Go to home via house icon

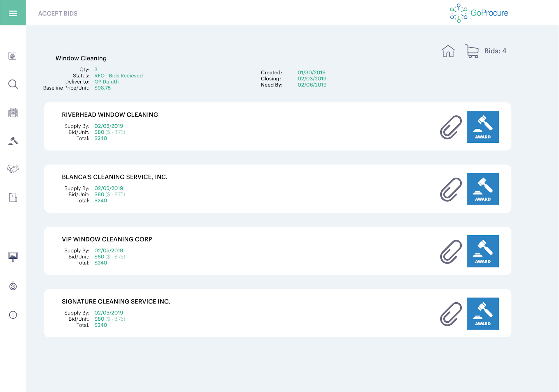coord(448,51)
